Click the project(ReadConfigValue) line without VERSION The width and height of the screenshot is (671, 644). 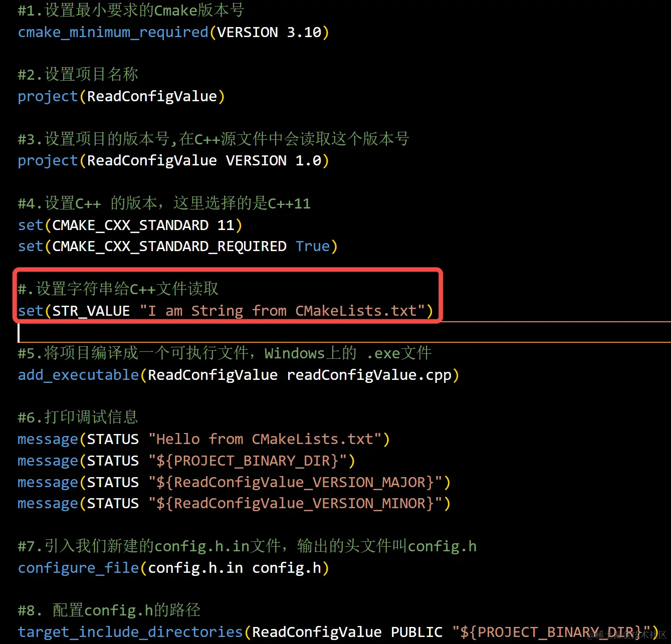tap(121, 96)
